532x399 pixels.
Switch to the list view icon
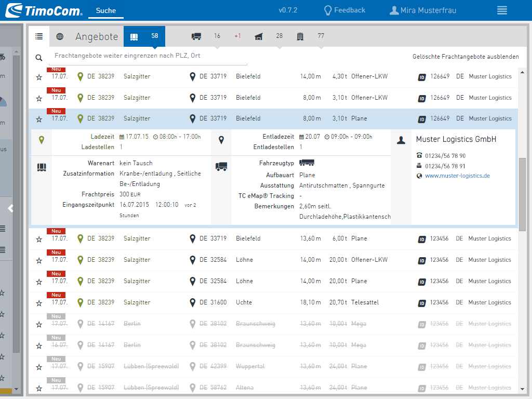coord(39,36)
